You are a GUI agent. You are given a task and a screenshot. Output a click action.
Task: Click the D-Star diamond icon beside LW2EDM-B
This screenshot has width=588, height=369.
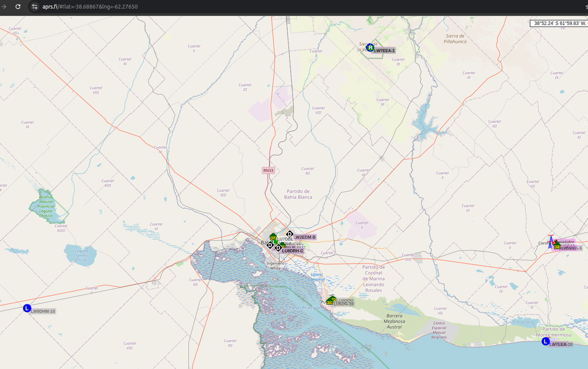(289, 234)
